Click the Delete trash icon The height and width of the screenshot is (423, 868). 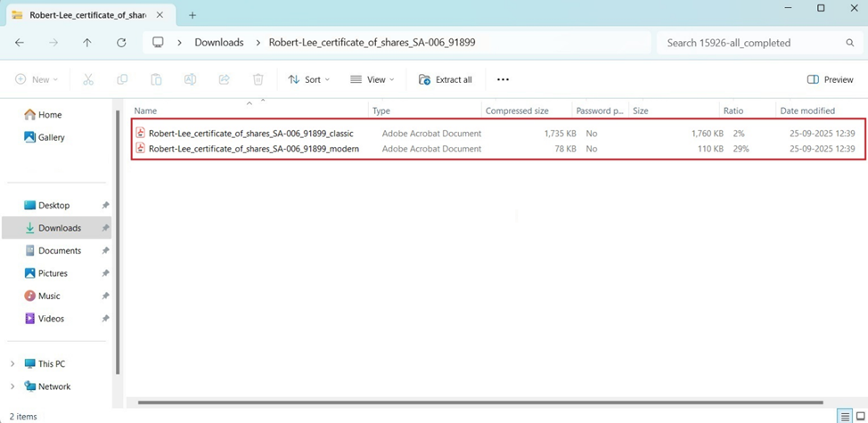258,79
